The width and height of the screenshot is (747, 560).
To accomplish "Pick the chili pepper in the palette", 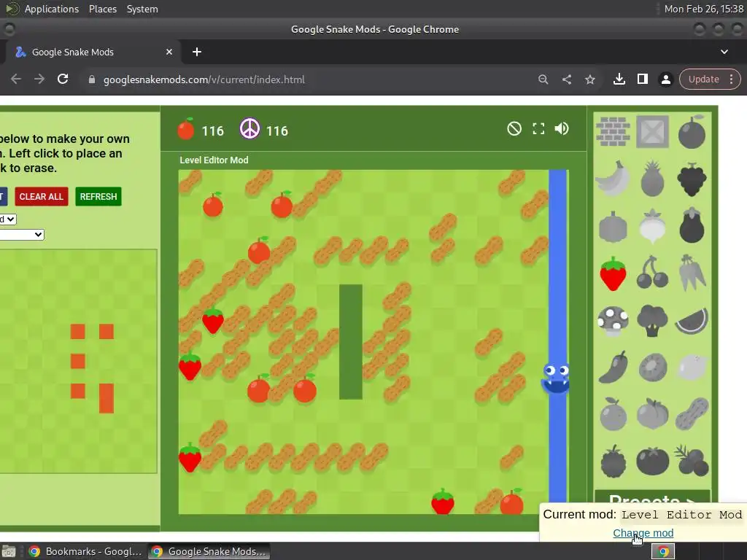I will point(613,367).
